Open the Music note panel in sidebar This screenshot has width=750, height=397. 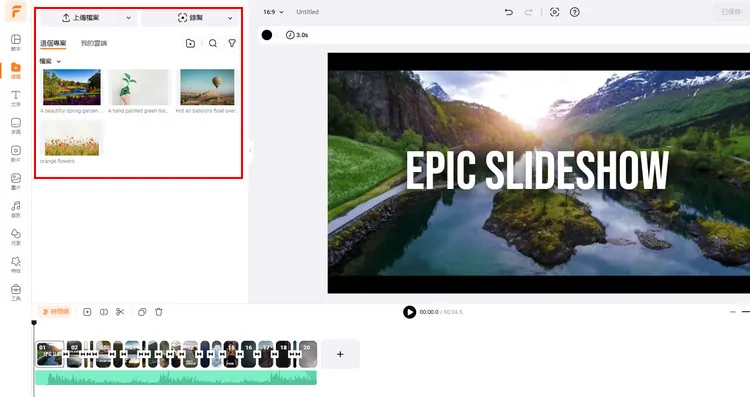click(x=16, y=209)
